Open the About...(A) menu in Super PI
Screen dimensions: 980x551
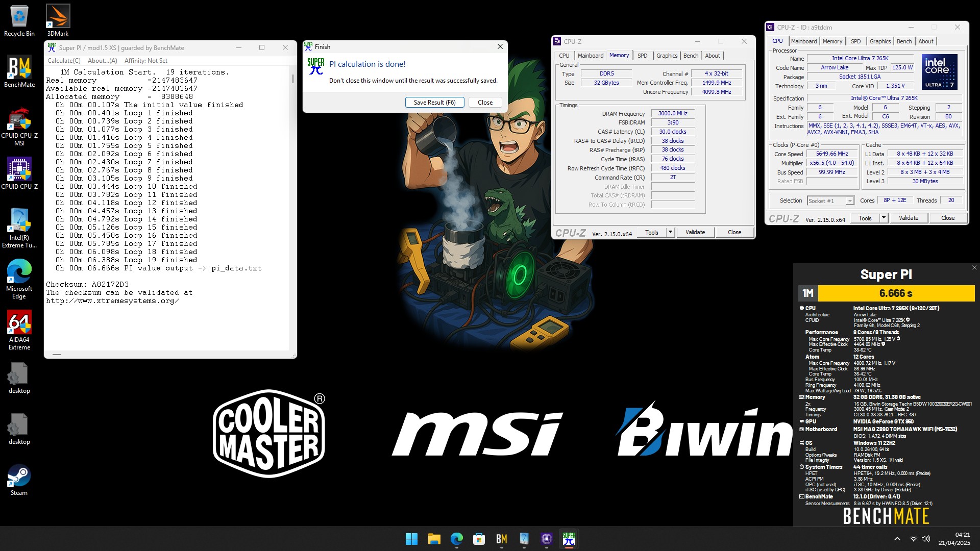tap(103, 61)
